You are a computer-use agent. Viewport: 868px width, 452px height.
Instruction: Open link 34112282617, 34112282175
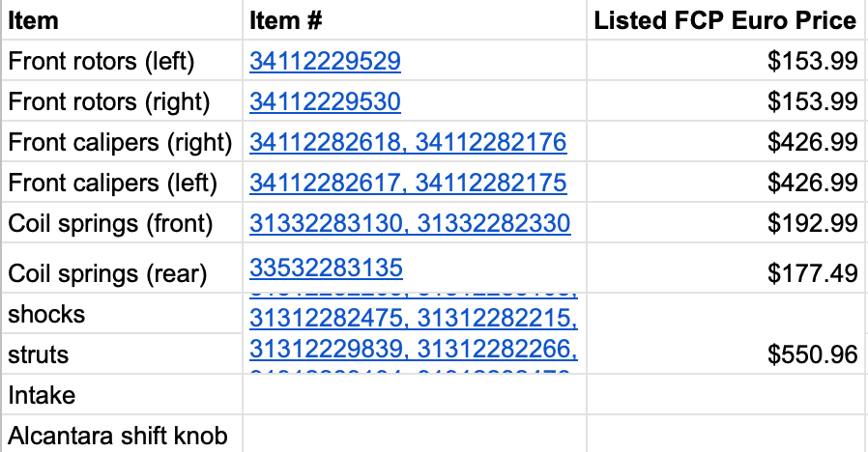pos(407,183)
